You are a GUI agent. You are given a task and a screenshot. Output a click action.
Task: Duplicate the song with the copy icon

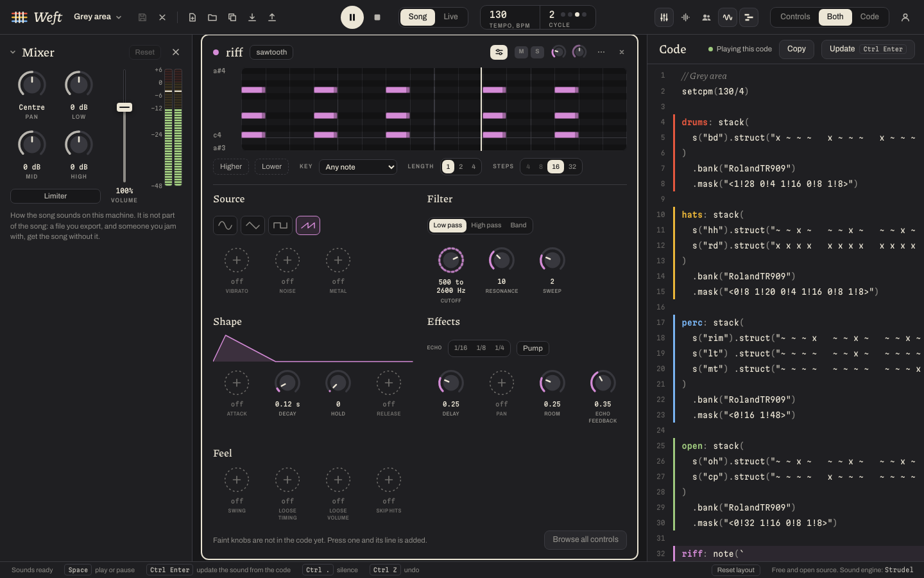pos(232,17)
